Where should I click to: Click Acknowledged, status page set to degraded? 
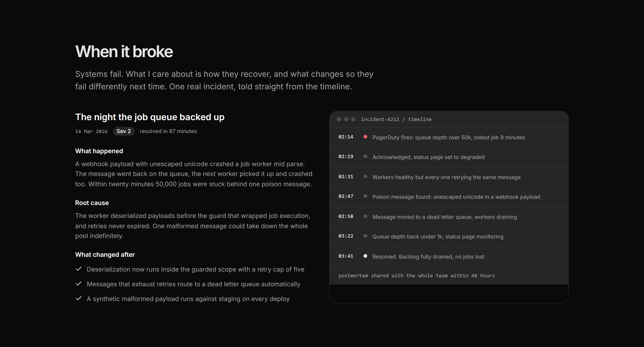[428, 157]
